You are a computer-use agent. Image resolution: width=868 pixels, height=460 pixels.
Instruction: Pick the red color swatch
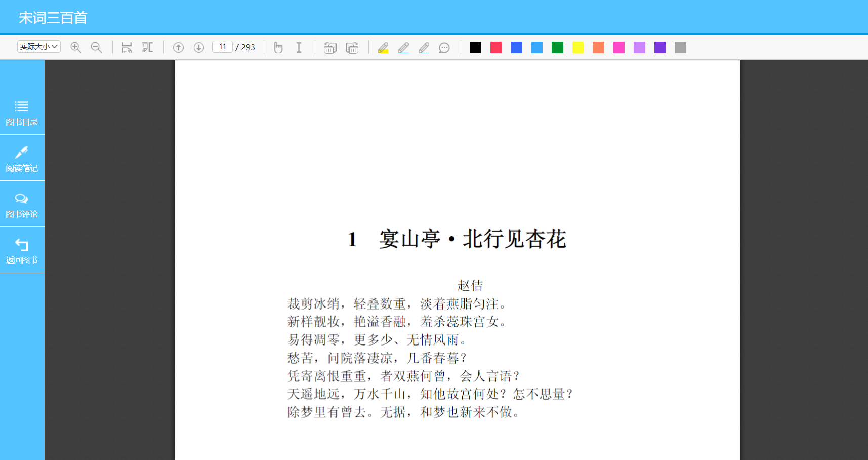point(496,47)
